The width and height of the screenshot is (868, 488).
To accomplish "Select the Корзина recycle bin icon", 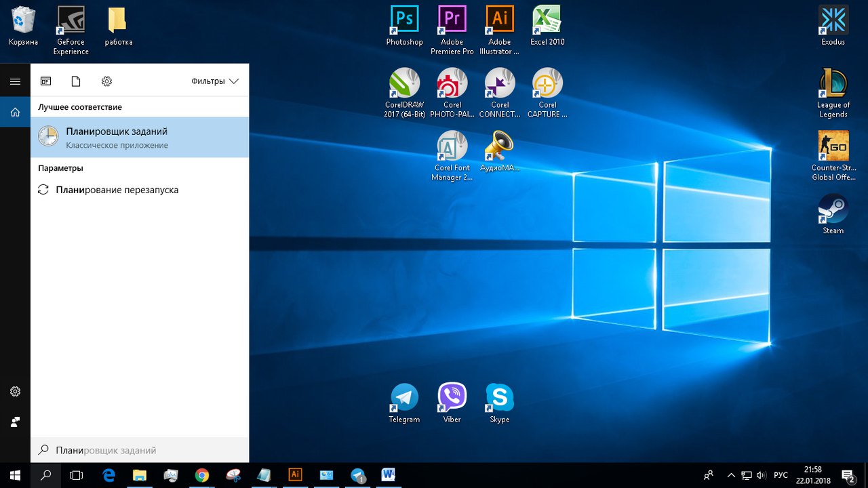I will pos(24,26).
